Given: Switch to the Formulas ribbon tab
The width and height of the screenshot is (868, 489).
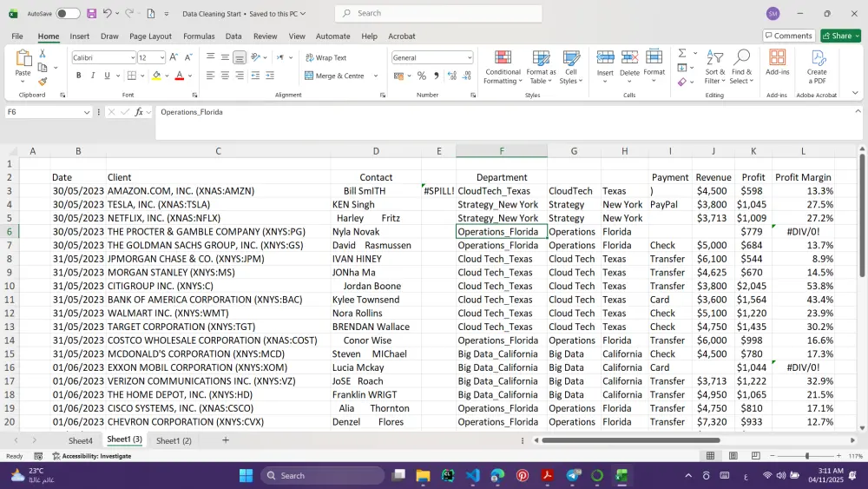Looking at the screenshot, I should [x=199, y=36].
